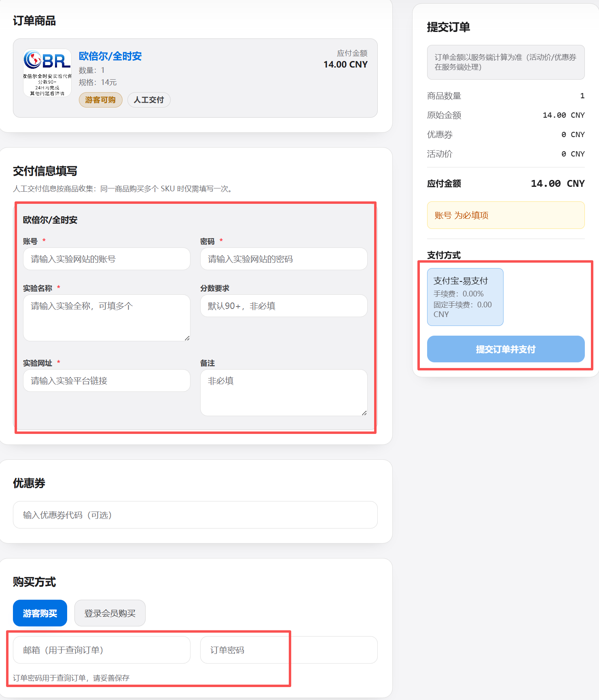The width and height of the screenshot is (599, 700).
Task: Focus the 实验网址 input field
Action: point(107,381)
